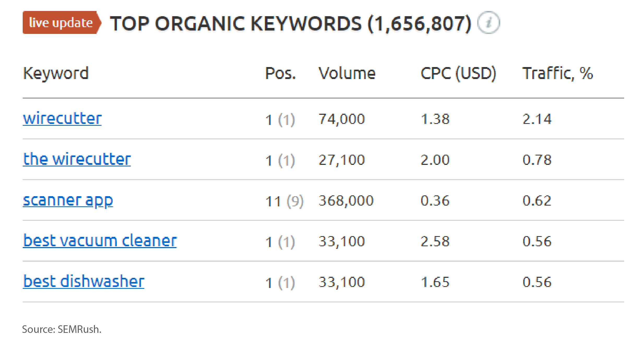The width and height of the screenshot is (644, 348).
Task: Click the Pos. column header
Action: point(280,73)
